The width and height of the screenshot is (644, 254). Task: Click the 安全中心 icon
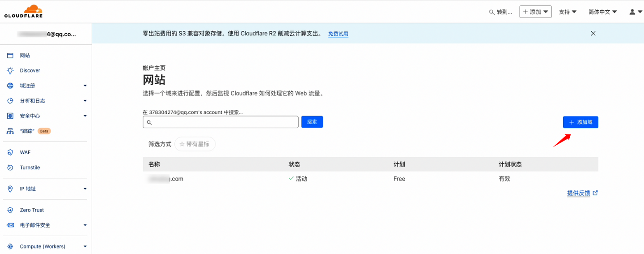(10, 116)
